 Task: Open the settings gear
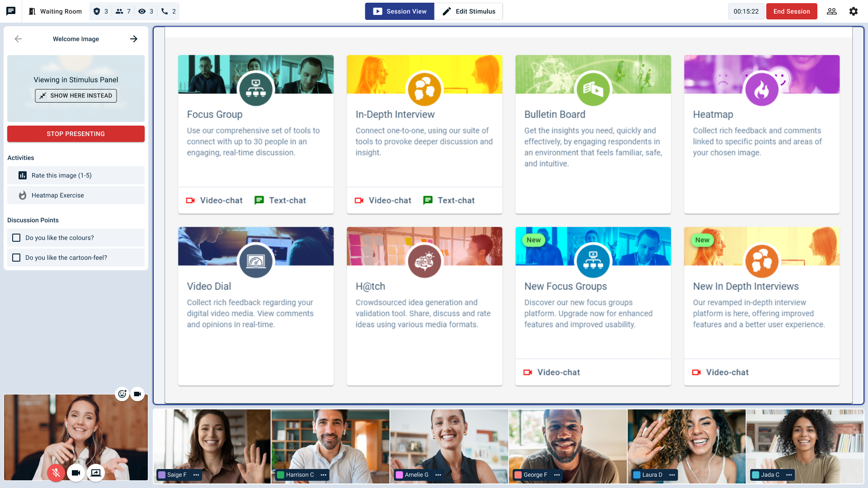pyautogui.click(x=853, y=11)
